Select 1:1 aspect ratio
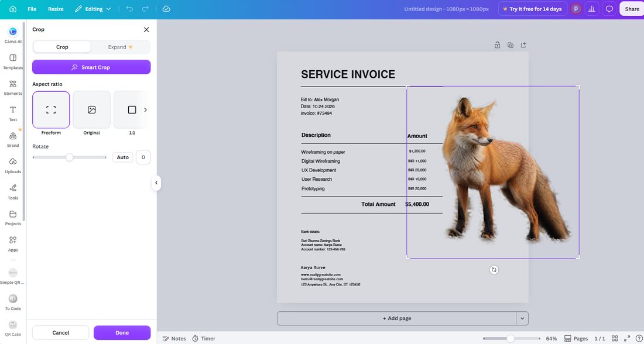The height and width of the screenshot is (344, 644). coord(131,109)
